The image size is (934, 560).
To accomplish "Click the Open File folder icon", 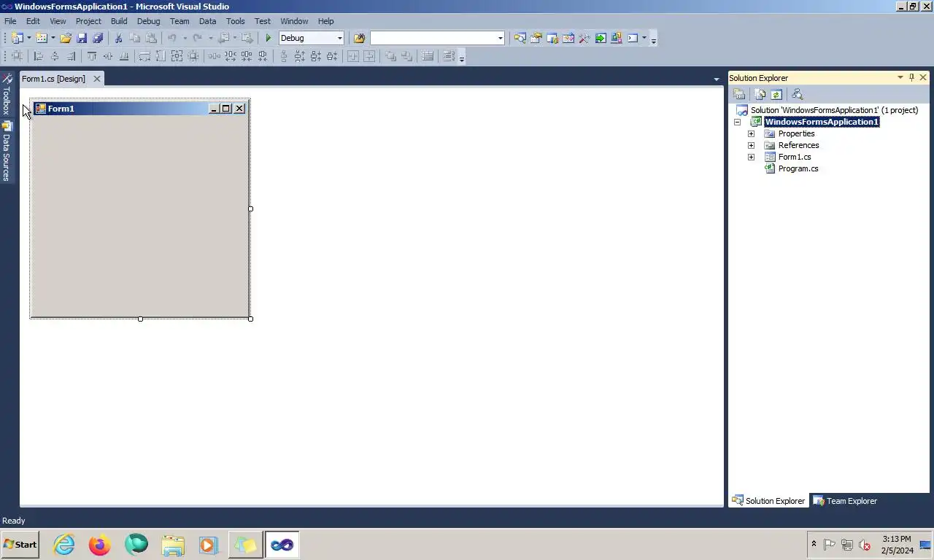I will coord(66,38).
